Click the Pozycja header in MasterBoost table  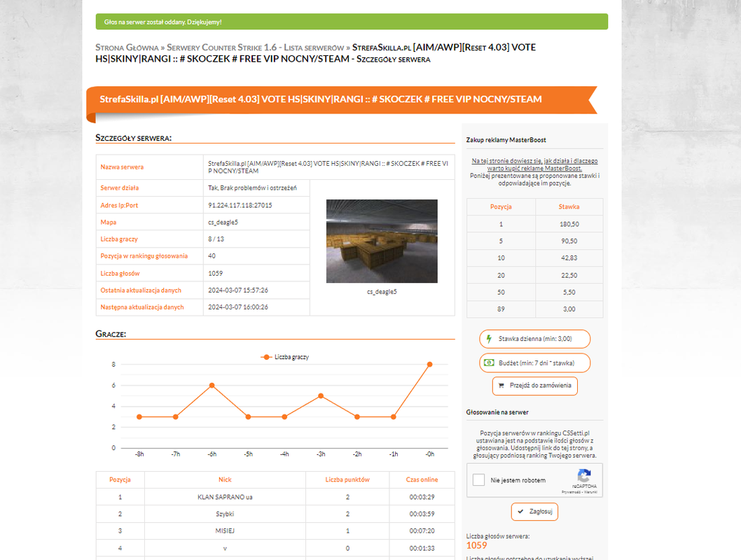tap(501, 206)
